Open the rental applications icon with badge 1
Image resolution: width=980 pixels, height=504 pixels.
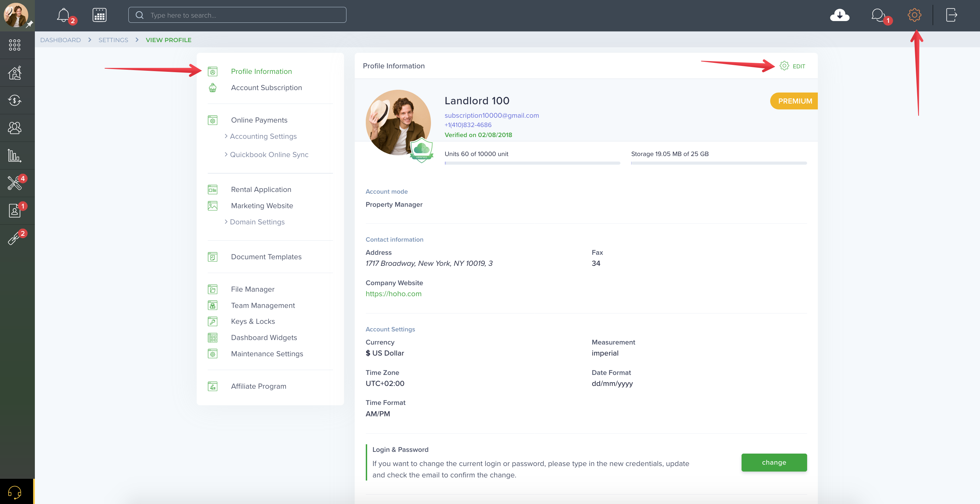click(x=14, y=211)
